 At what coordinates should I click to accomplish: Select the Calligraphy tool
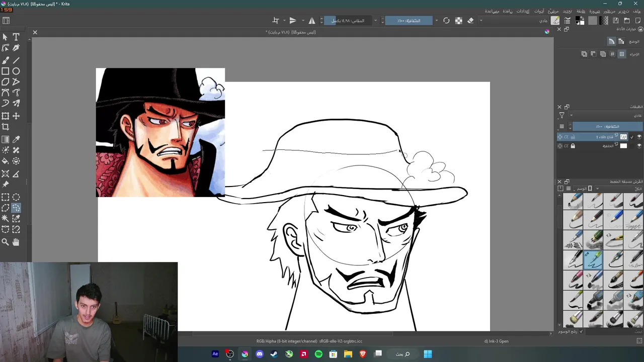[x=16, y=48]
